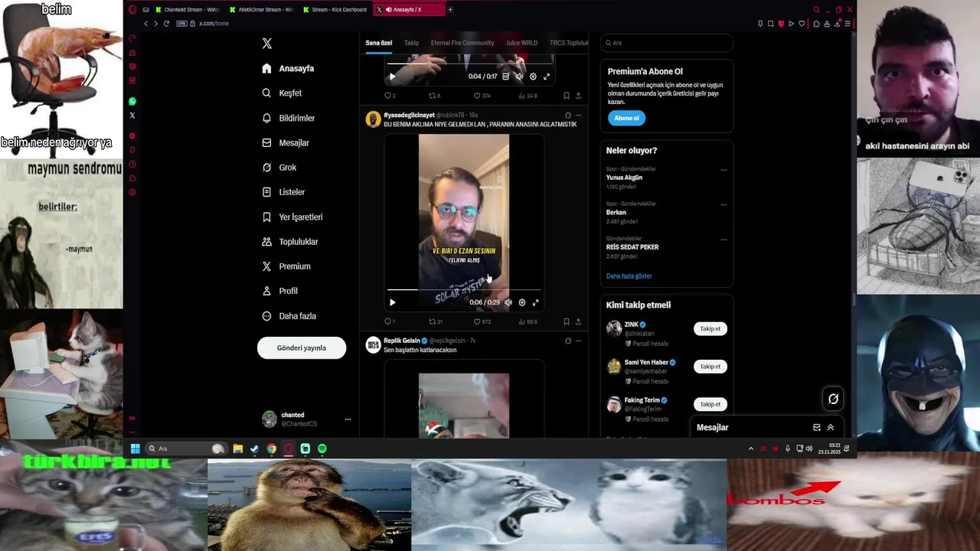Open Mesajlar from the left sidebar
Screen dimensions: 980x551
point(286,143)
